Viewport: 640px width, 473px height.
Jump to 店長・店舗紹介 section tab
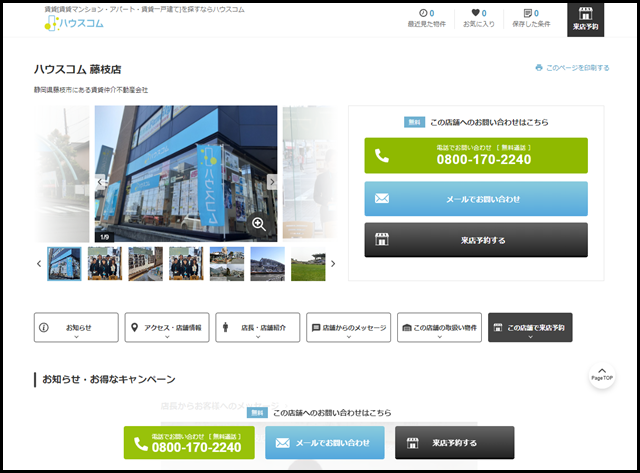258,327
